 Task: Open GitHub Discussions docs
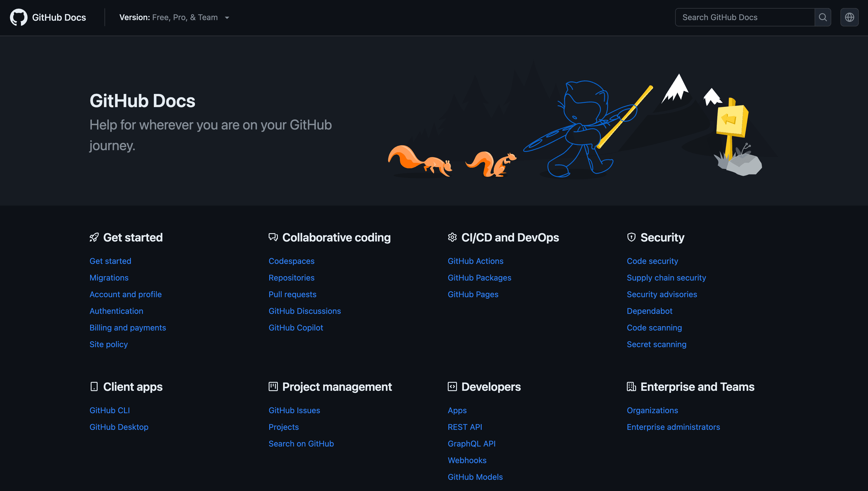point(304,311)
